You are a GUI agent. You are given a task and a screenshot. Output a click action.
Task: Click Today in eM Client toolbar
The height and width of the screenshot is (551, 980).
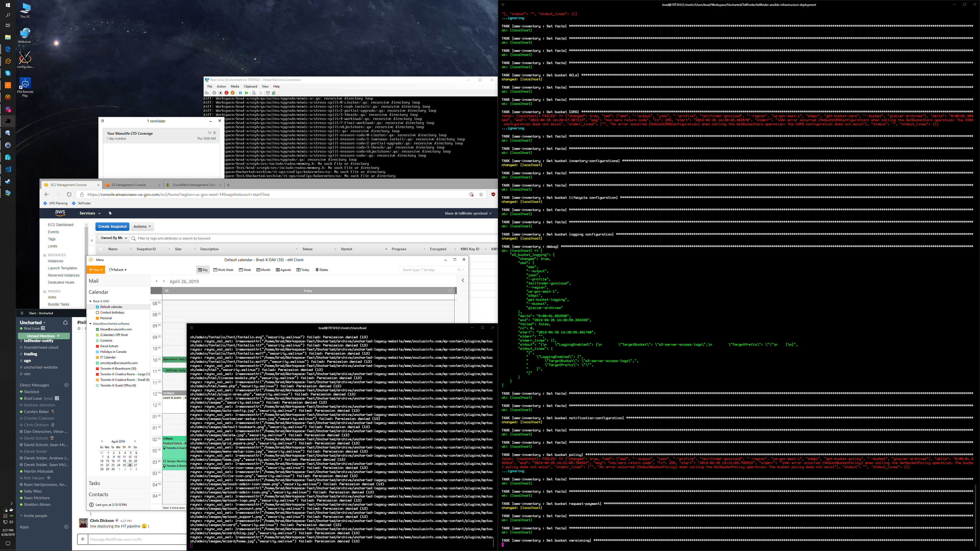click(x=303, y=270)
